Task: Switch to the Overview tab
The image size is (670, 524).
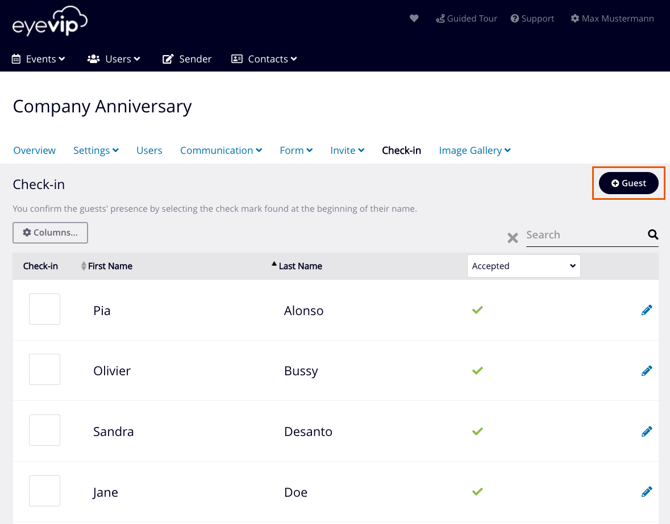Action: pyautogui.click(x=34, y=150)
